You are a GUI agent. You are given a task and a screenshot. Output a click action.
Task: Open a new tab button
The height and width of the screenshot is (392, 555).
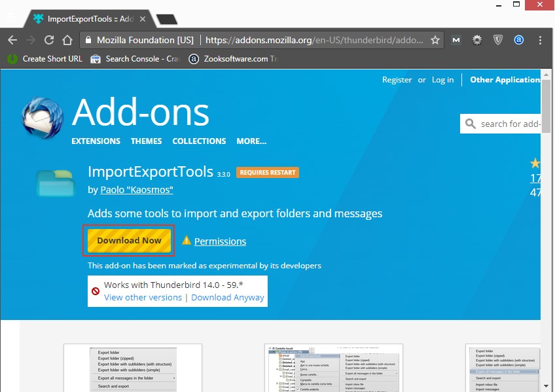[x=167, y=19]
